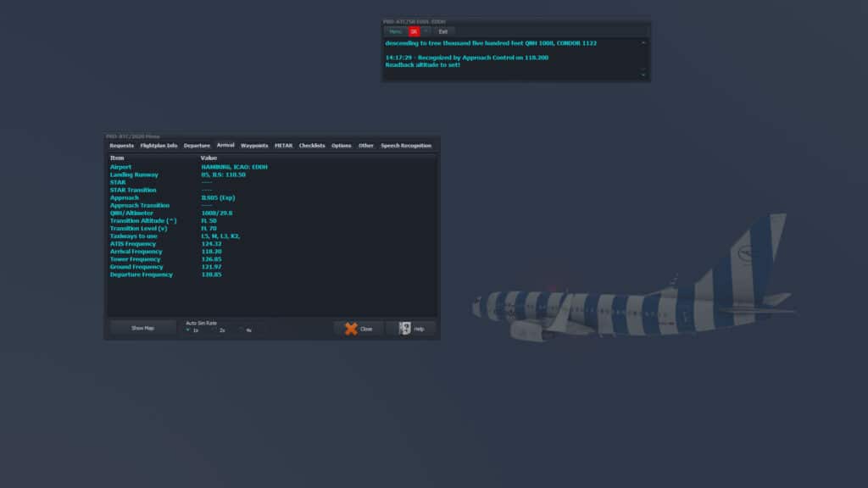Screen dimensions: 868x488
Task: Open the Waypoints tab
Action: click(254, 146)
